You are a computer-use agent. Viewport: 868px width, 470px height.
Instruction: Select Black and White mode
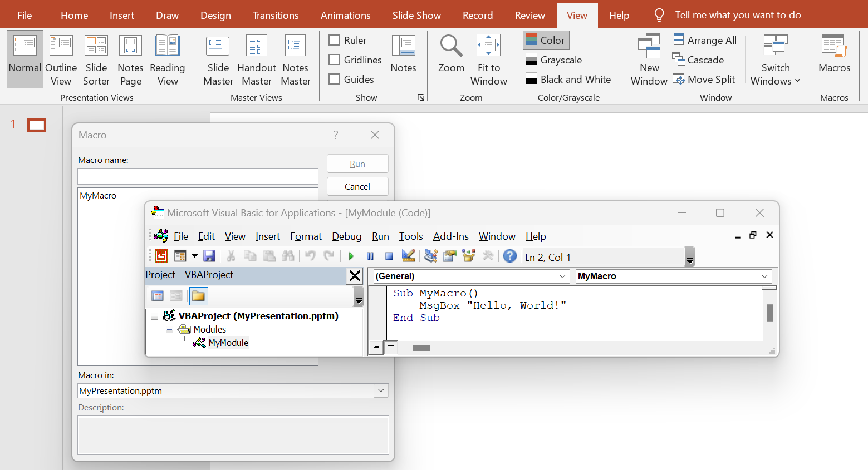[568, 79]
